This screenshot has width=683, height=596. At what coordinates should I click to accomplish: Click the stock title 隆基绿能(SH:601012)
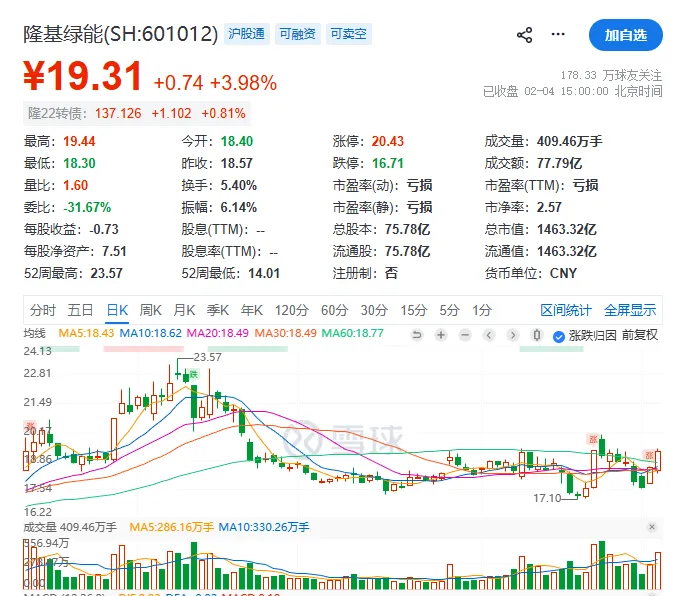click(x=120, y=34)
